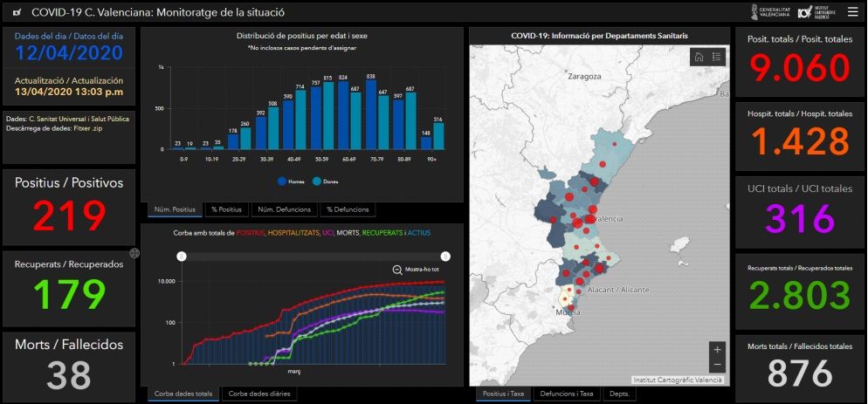Switch to Corba dades diàries tab
868x404 pixels.
[259, 394]
